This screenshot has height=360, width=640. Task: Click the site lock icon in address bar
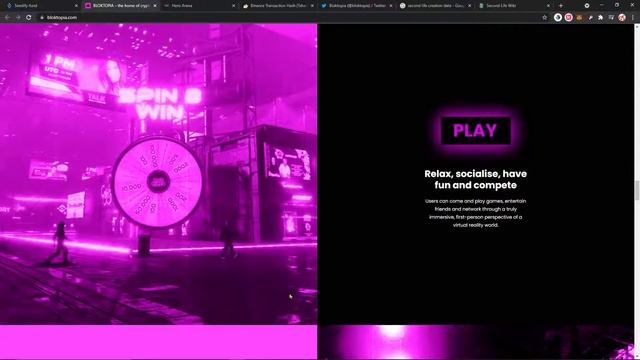pos(42,18)
